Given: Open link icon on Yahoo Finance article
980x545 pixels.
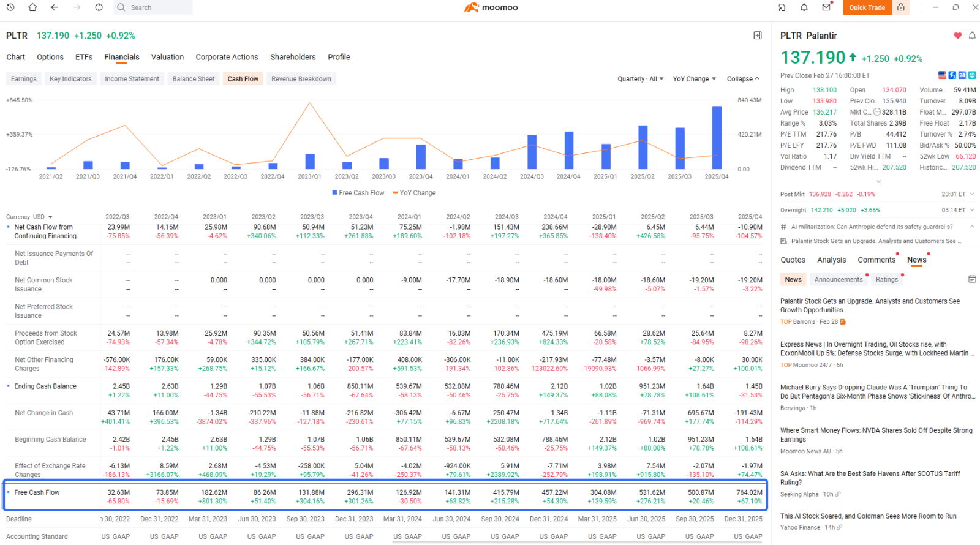Looking at the screenshot, I should (840, 527).
